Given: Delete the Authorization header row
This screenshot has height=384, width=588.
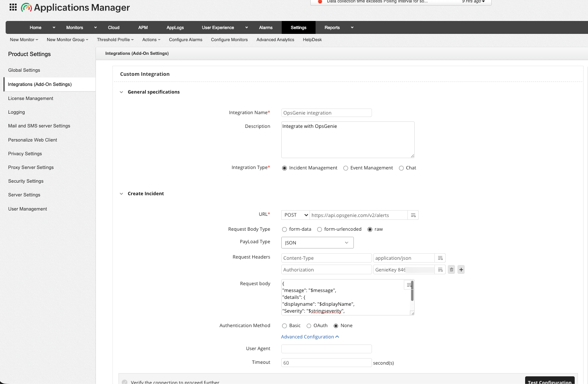Looking at the screenshot, I should pyautogui.click(x=451, y=269).
